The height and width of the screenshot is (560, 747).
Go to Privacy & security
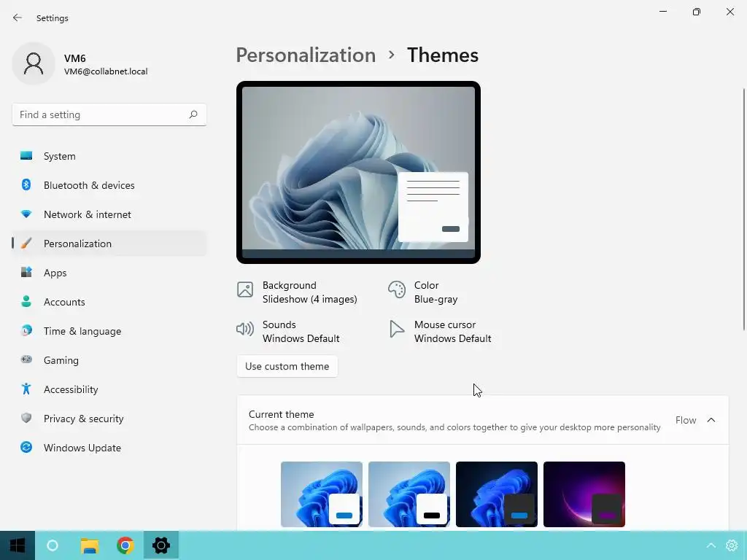tap(109, 419)
